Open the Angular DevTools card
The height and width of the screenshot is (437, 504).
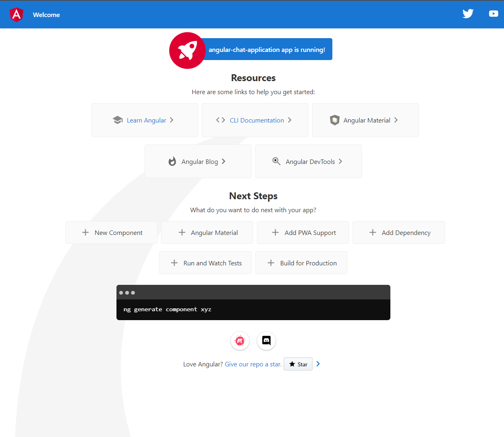[x=308, y=161]
